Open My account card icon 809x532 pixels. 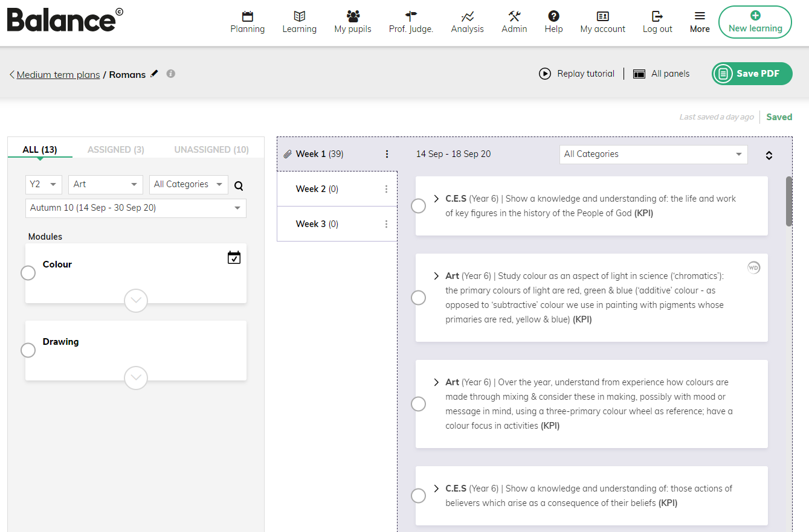click(x=602, y=16)
